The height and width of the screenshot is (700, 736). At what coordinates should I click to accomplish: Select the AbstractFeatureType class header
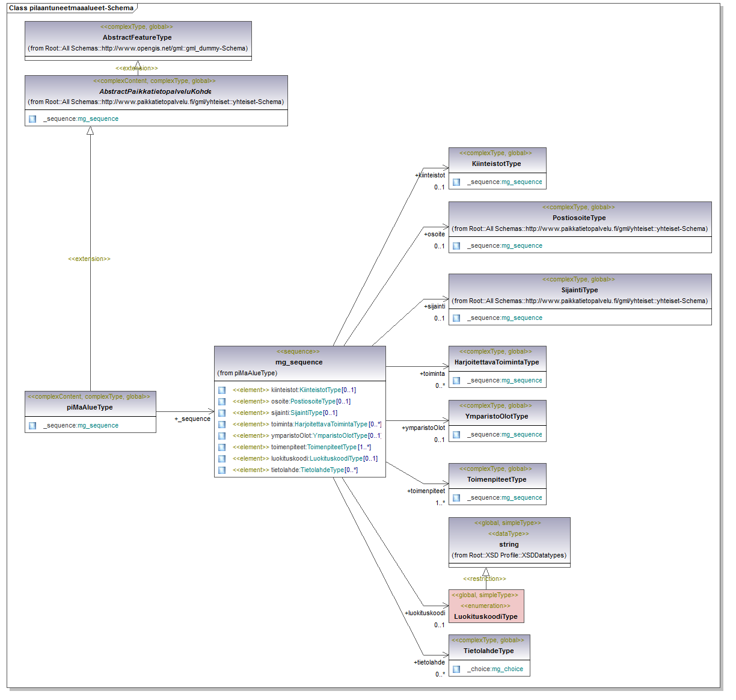138,37
